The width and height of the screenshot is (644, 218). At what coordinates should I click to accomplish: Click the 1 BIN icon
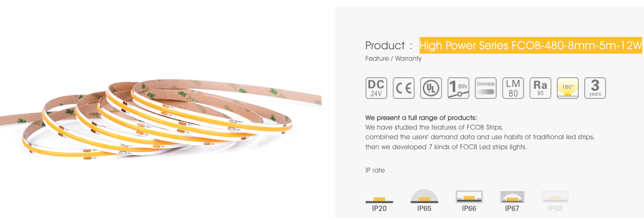(x=458, y=88)
